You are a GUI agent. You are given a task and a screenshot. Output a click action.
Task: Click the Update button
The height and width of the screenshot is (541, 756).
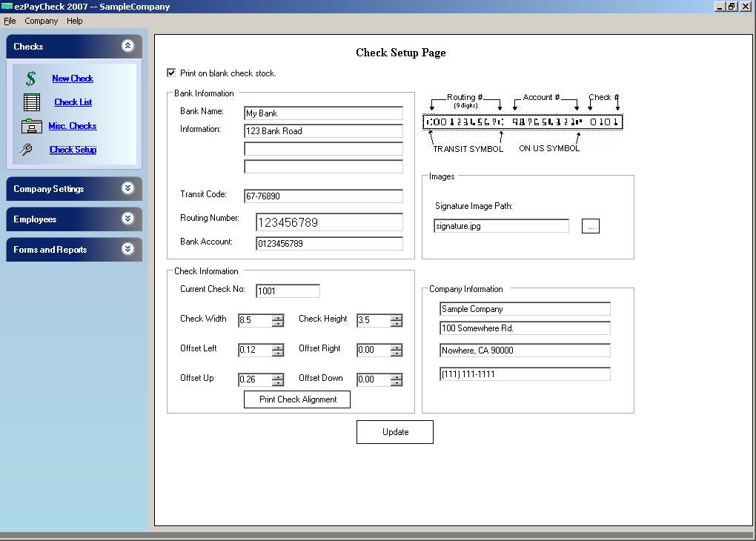click(x=394, y=431)
